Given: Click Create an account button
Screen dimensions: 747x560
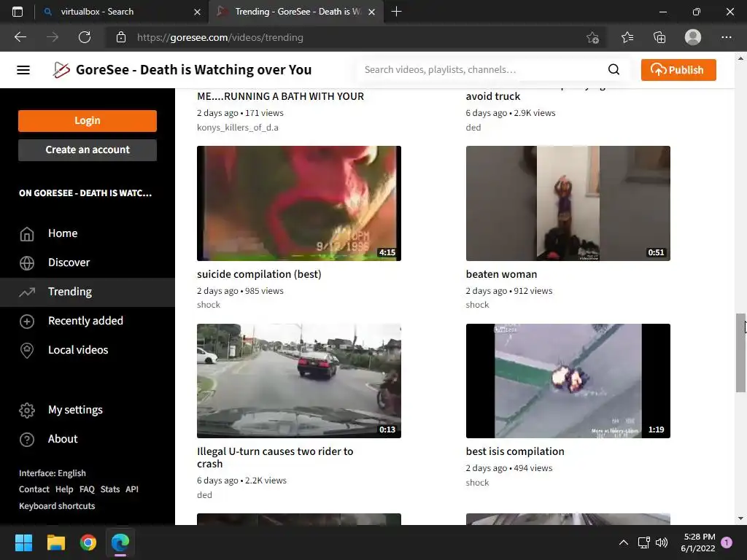Looking at the screenshot, I should click(x=88, y=150).
